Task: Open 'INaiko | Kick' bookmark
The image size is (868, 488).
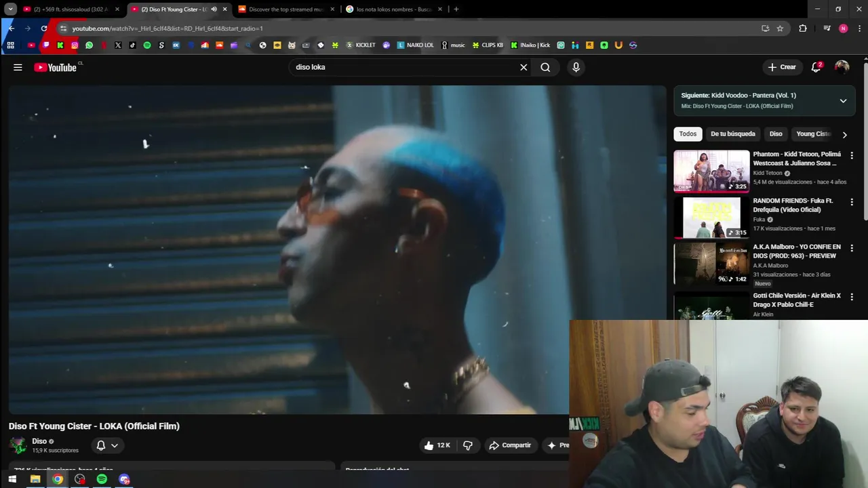Action: [x=530, y=45]
